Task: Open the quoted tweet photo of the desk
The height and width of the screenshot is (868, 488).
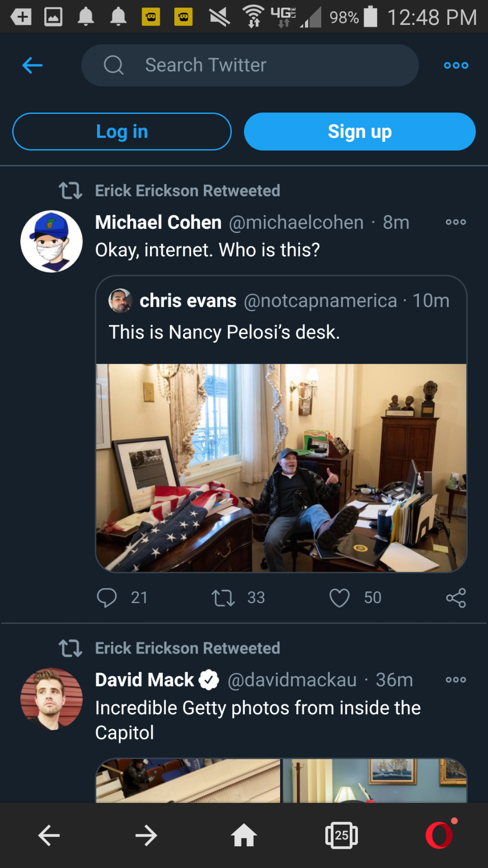Action: click(x=281, y=468)
